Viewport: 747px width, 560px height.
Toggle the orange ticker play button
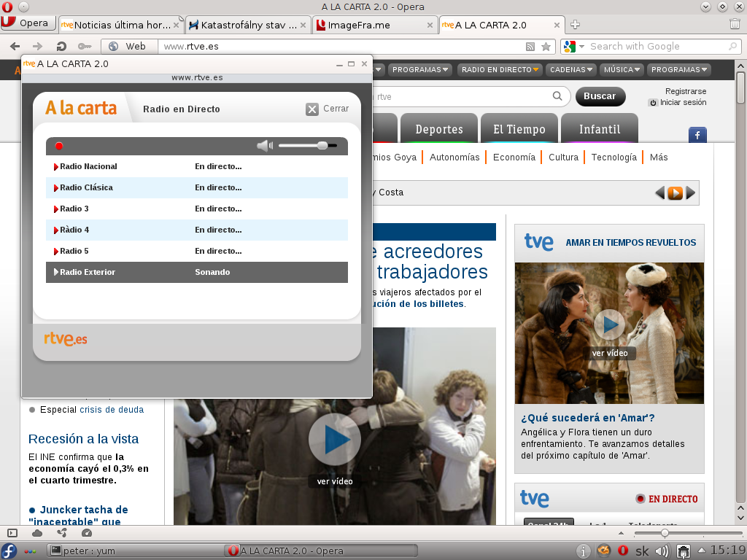click(675, 192)
